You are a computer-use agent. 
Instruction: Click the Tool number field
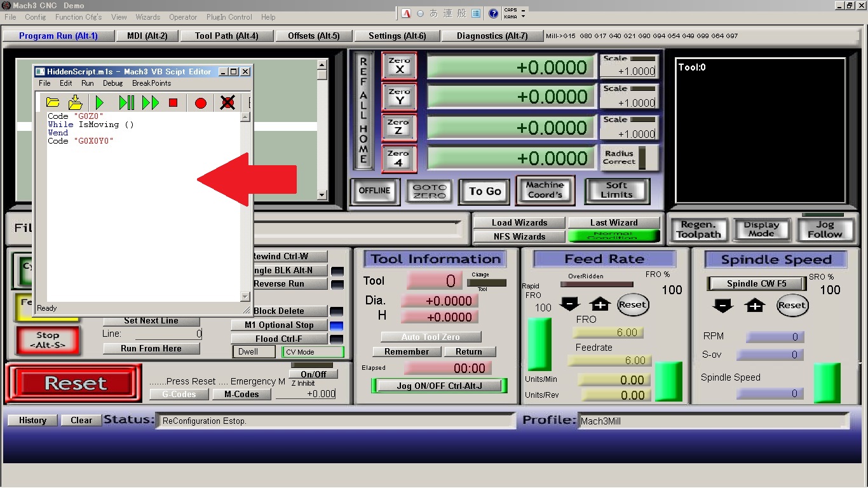pos(434,281)
